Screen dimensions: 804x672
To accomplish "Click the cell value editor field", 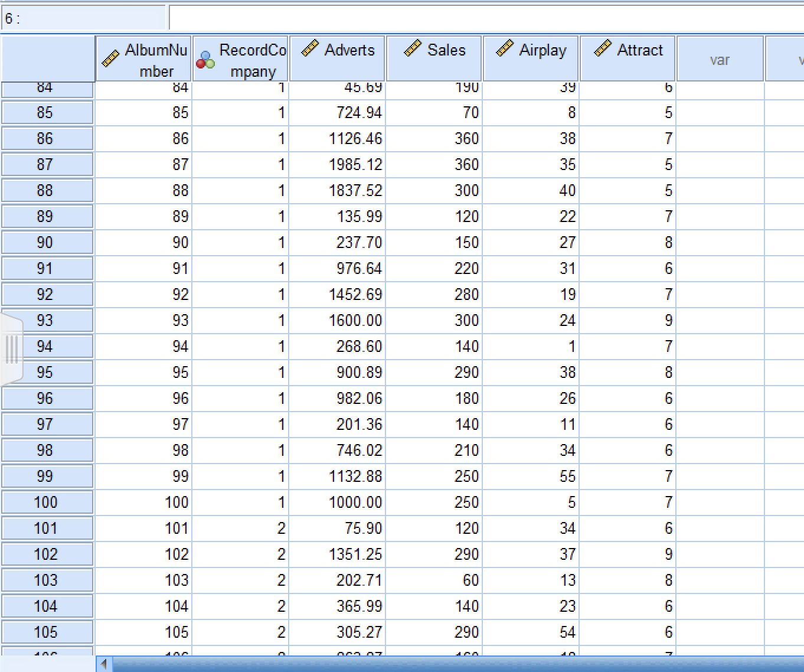I will [x=486, y=18].
